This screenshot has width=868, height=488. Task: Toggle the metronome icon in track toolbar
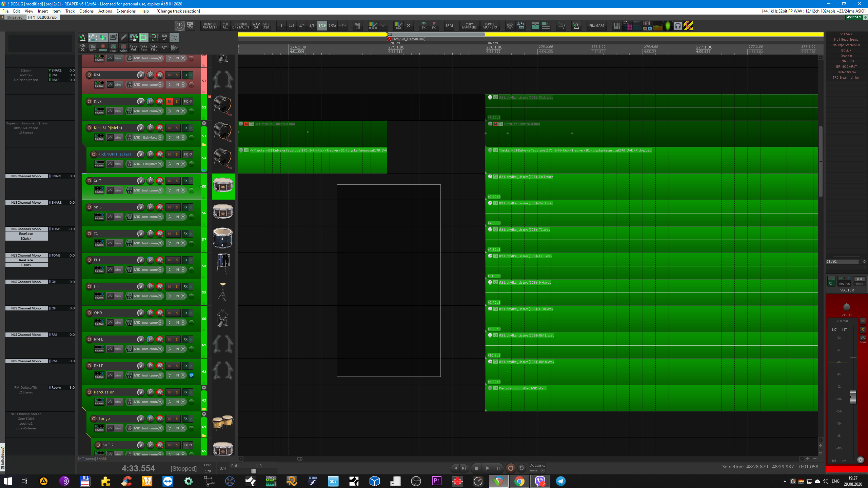pos(82,38)
